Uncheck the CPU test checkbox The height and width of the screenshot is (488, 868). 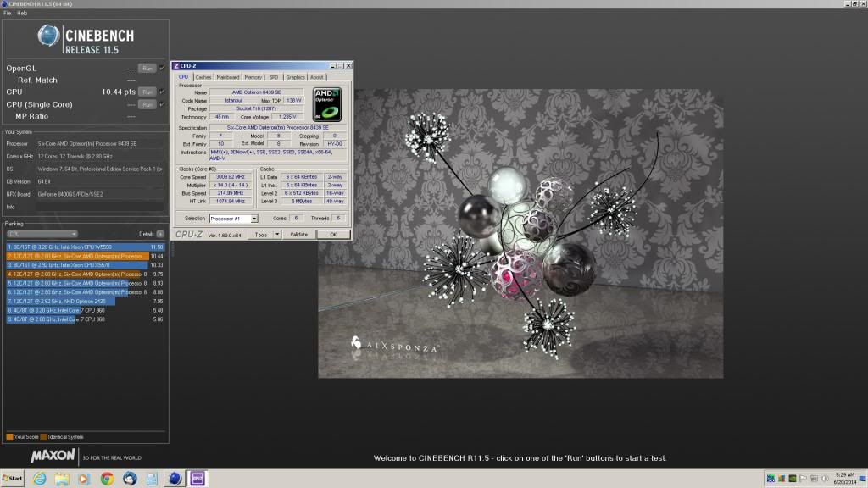[162, 91]
